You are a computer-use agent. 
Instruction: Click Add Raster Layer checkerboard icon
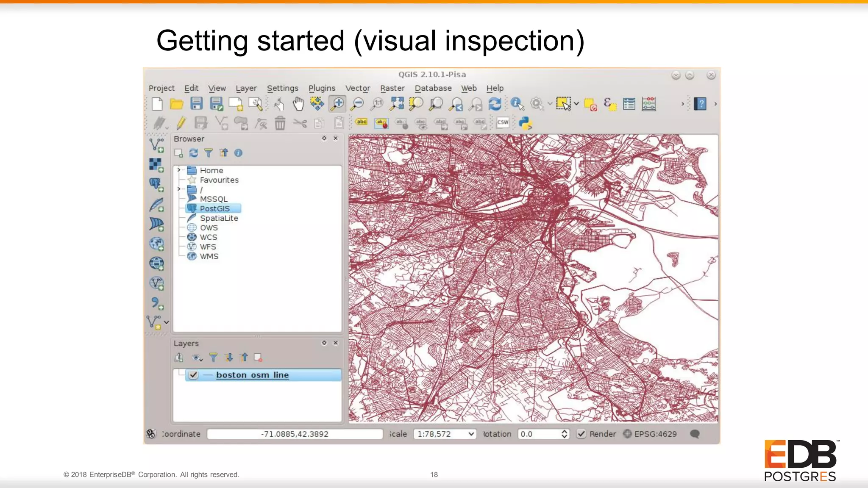coord(156,165)
